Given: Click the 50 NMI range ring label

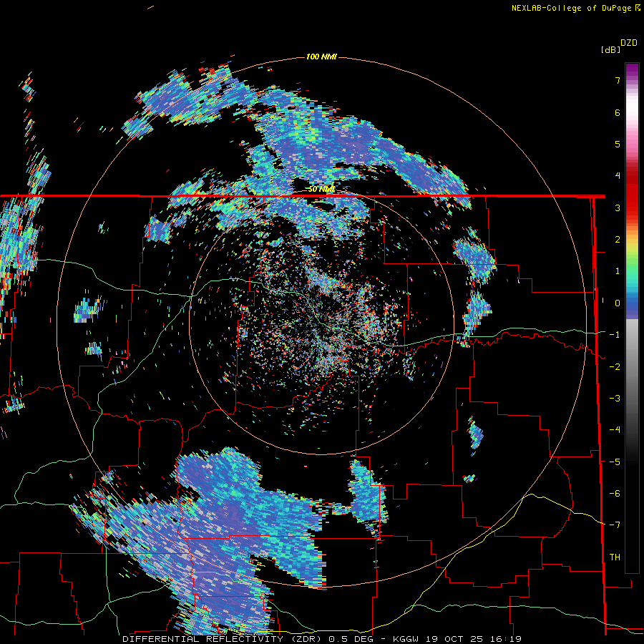Looking at the screenshot, I should point(321,189).
